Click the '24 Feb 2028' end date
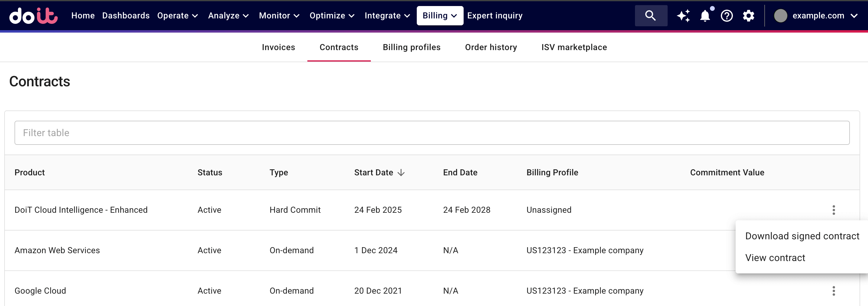 coord(467,210)
